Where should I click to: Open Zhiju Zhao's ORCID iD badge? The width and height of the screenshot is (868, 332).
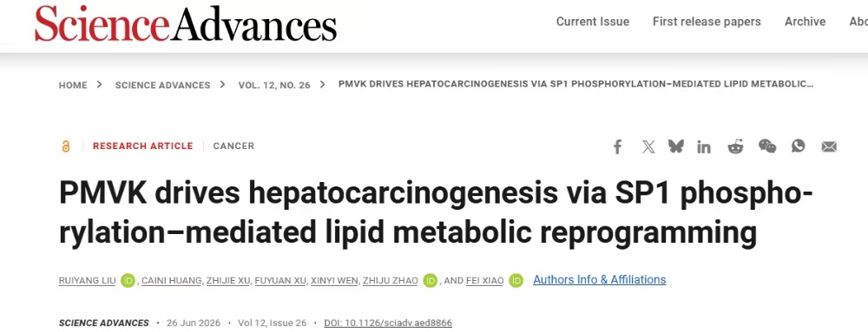431,281
